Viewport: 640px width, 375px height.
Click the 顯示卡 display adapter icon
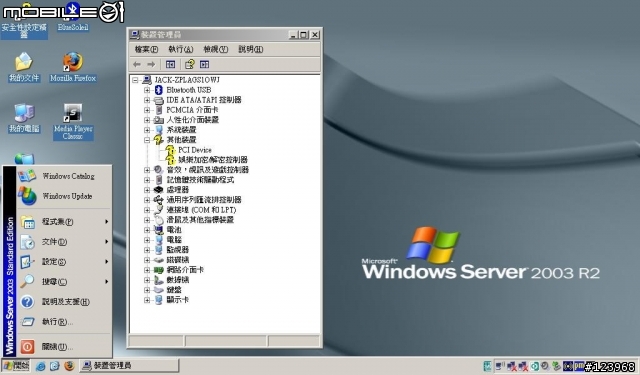tap(158, 300)
